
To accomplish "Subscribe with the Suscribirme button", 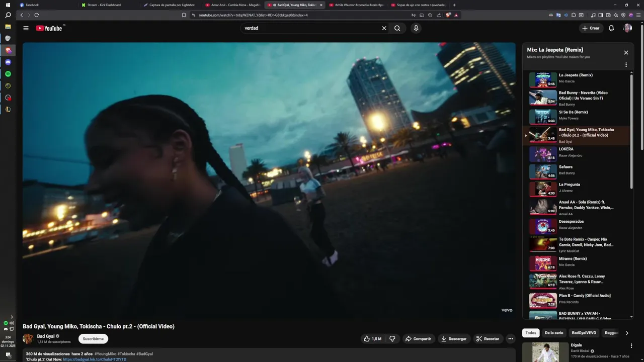I will click(93, 339).
